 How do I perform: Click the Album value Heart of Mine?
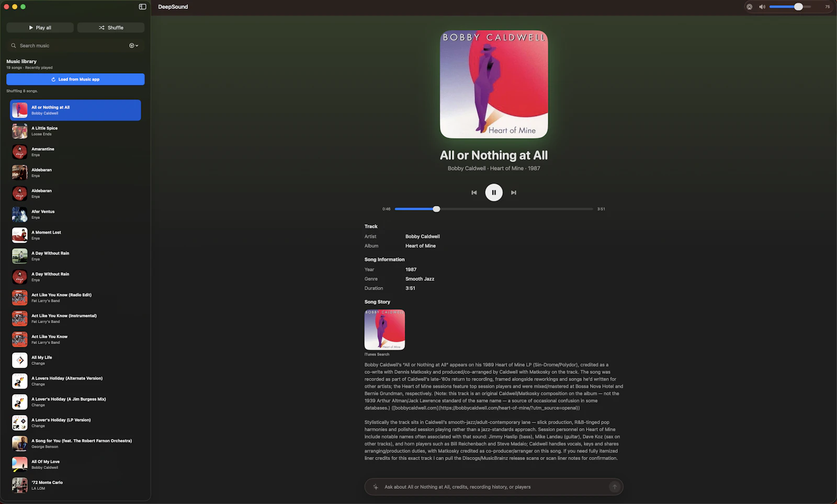[421, 246]
